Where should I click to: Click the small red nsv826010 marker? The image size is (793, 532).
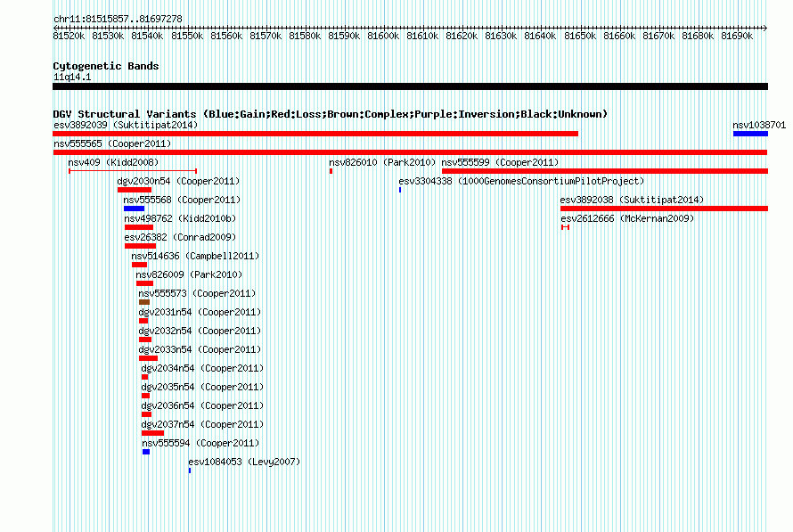tap(331, 171)
